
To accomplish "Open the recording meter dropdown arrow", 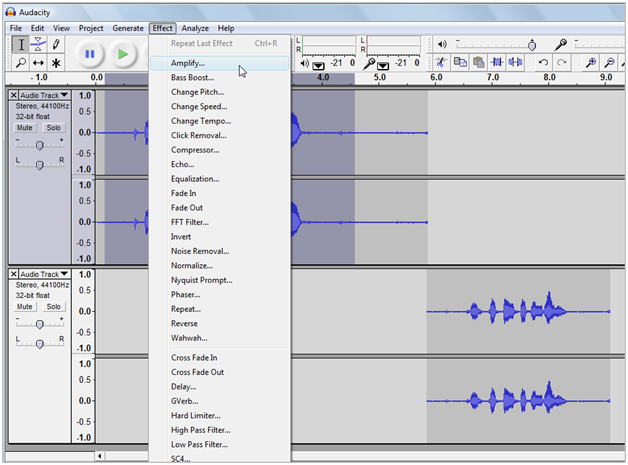I will click(x=383, y=65).
